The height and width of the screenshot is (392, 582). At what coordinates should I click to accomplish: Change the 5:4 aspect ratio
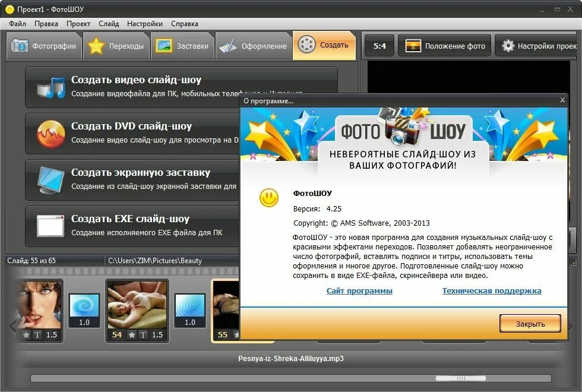(x=379, y=46)
